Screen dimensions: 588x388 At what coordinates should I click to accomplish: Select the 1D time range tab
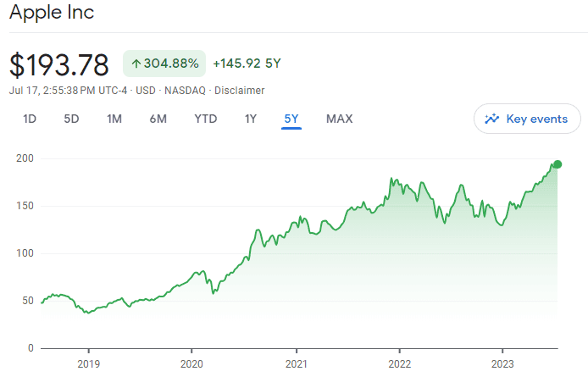[30, 119]
